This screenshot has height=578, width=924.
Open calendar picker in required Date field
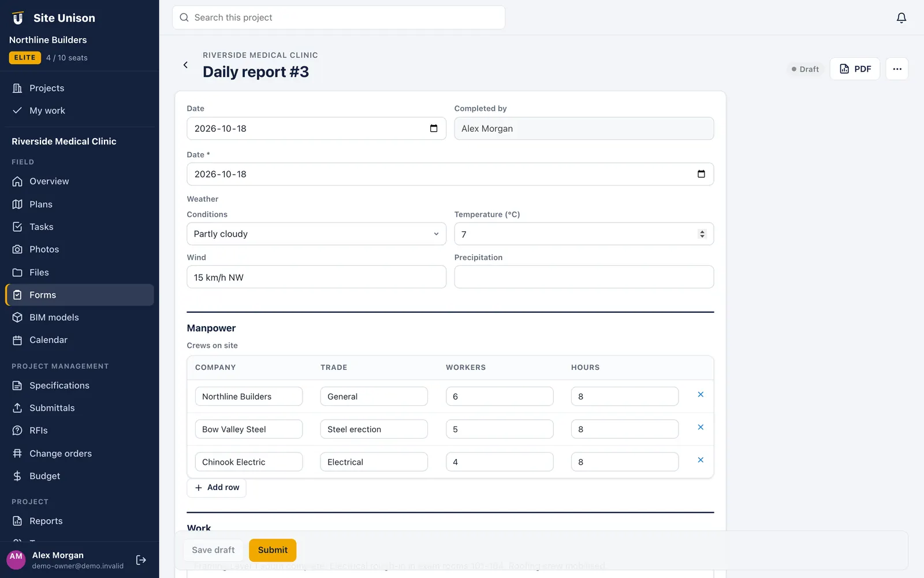701,174
